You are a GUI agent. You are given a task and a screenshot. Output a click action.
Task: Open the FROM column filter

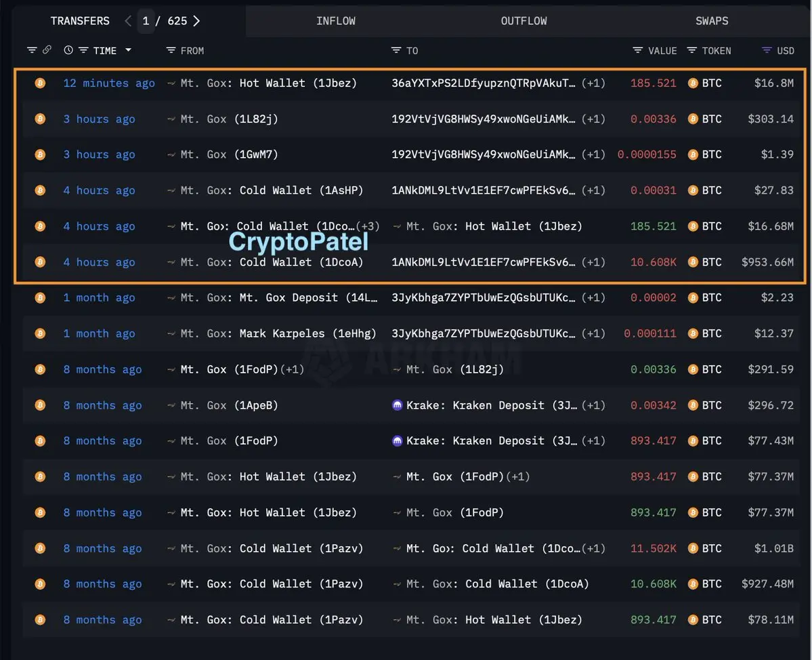click(171, 50)
